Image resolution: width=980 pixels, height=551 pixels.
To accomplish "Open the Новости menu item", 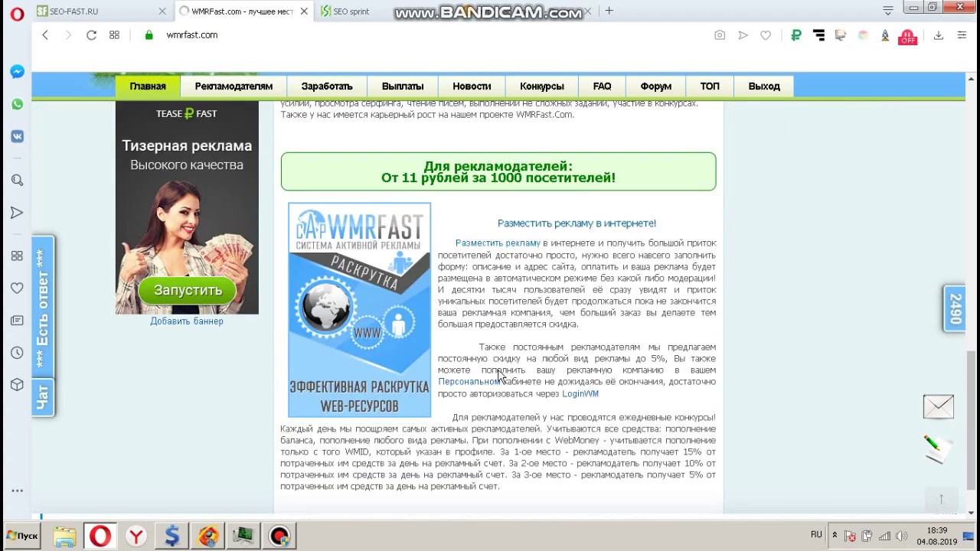I will (x=472, y=86).
